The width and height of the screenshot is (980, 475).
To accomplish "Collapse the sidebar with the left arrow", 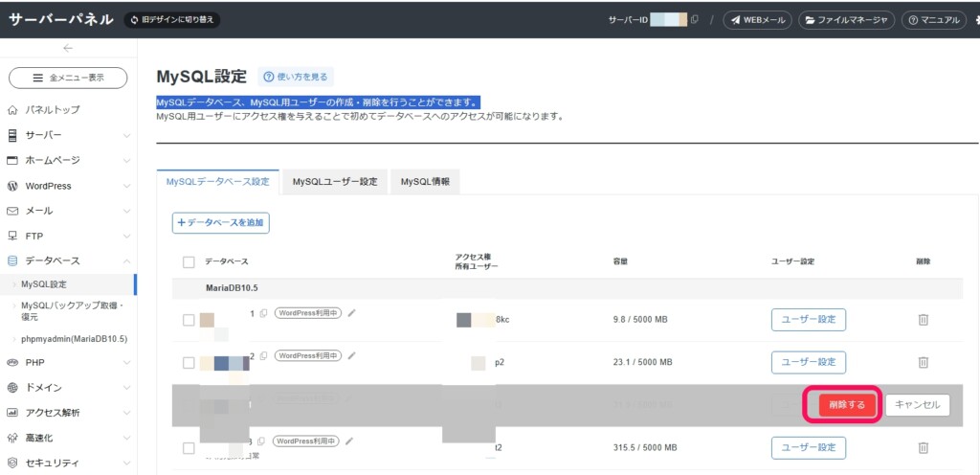I will (68, 48).
